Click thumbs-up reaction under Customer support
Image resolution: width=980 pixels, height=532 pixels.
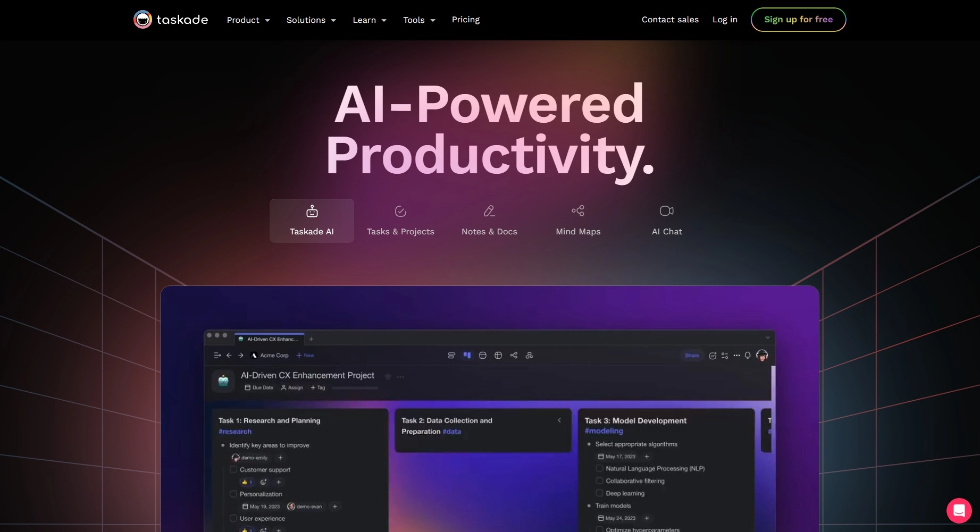click(247, 482)
